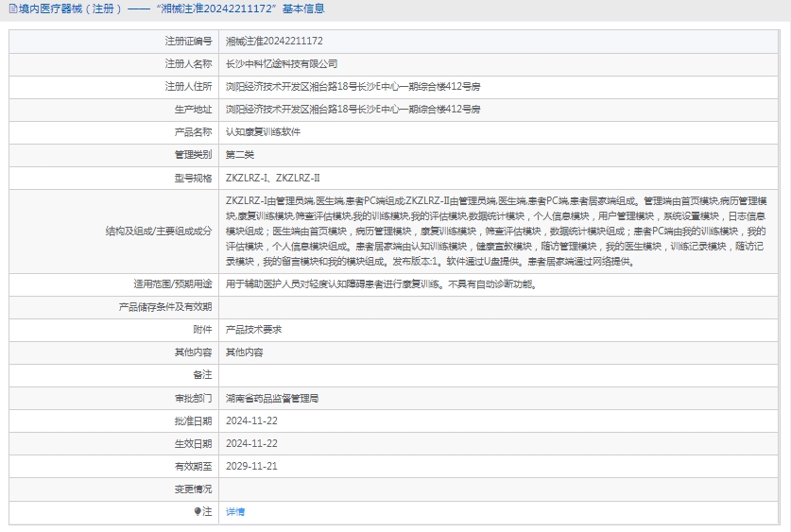Image resolution: width=791 pixels, height=532 pixels.
Task: Click the expiry date 2029-11-21
Action: [x=251, y=466]
